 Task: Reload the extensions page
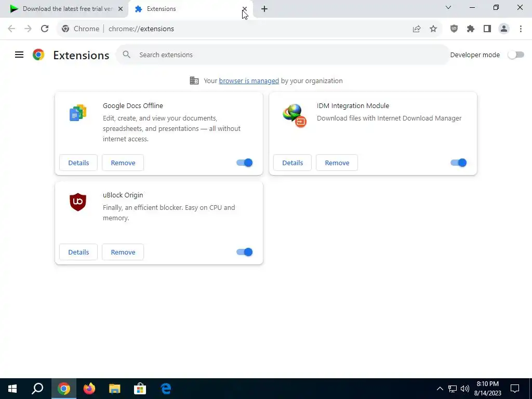tap(45, 29)
